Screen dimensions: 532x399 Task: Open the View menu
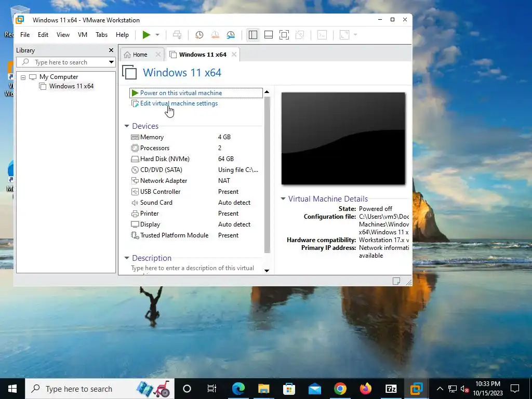pyautogui.click(x=63, y=35)
